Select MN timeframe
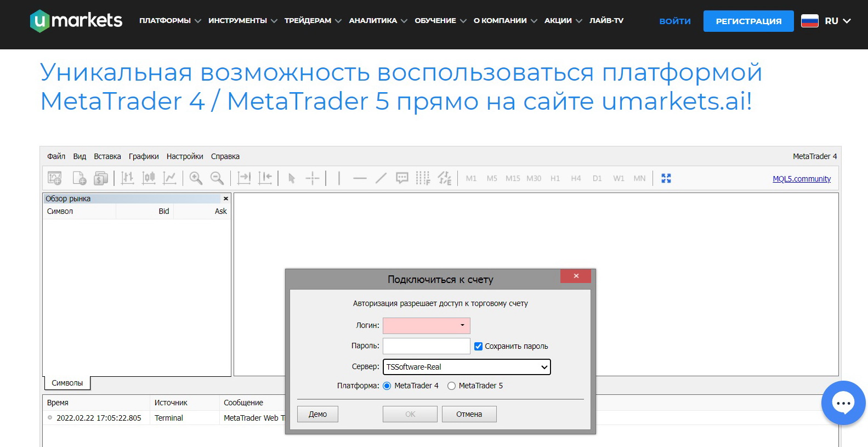Viewport: 868px width, 447px height. click(x=639, y=178)
